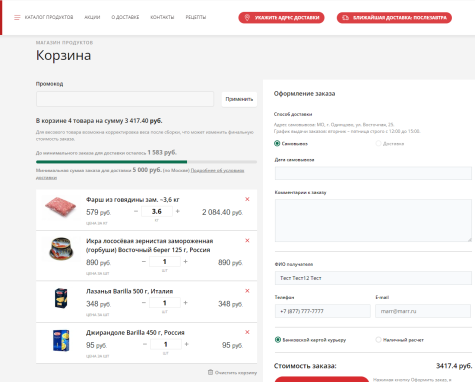Open the Лазанья Barilla product thumbnail

61,298
